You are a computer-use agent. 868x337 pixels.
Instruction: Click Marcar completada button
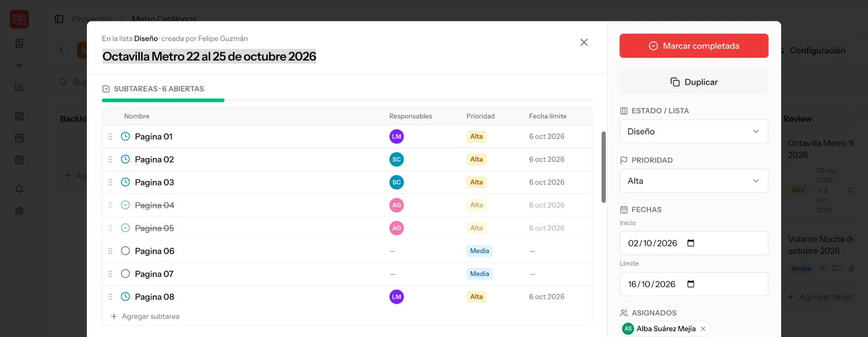(x=693, y=45)
